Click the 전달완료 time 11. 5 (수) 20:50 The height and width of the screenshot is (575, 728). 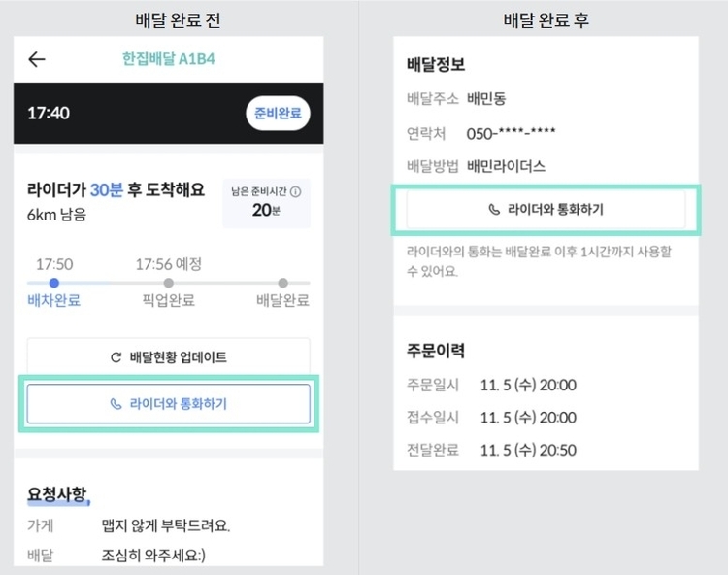tap(527, 450)
